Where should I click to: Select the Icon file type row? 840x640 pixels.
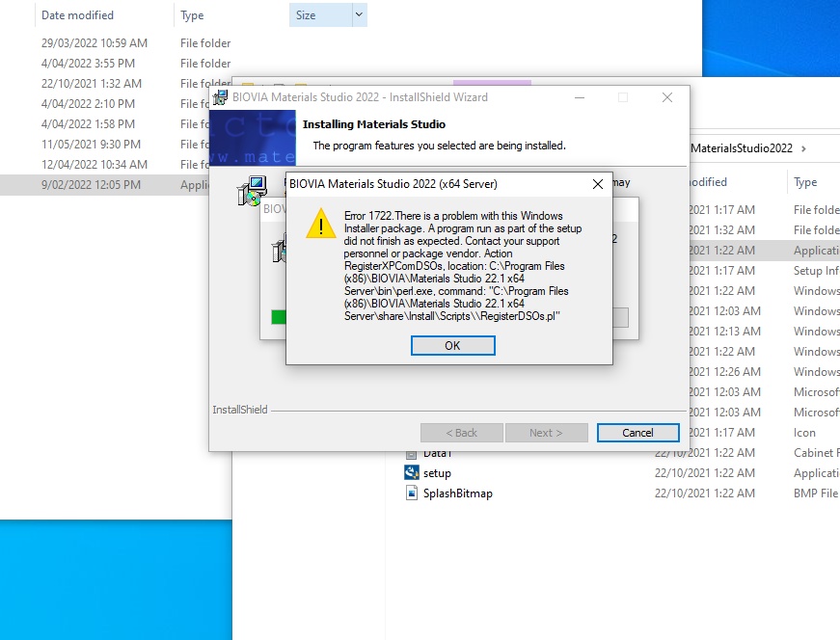804,433
